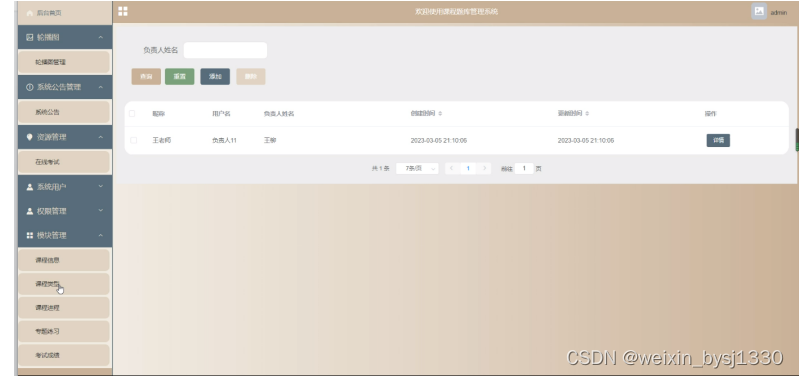Open the 7条/页 page size dropdown
Viewport: 799px width, 378px height.
(x=417, y=168)
